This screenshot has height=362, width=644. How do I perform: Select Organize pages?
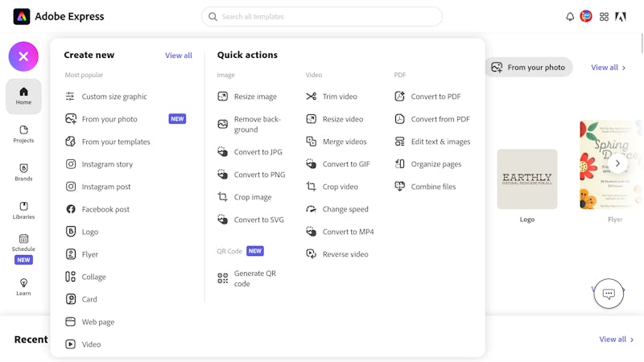click(x=428, y=164)
